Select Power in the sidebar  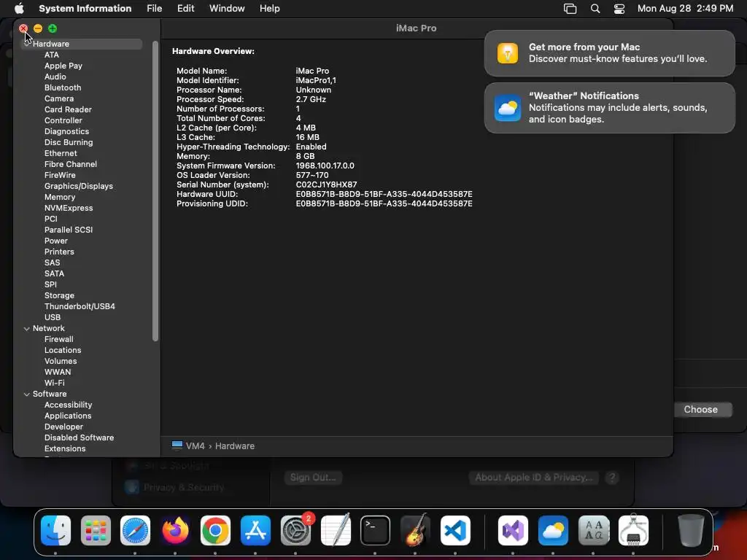coord(56,241)
